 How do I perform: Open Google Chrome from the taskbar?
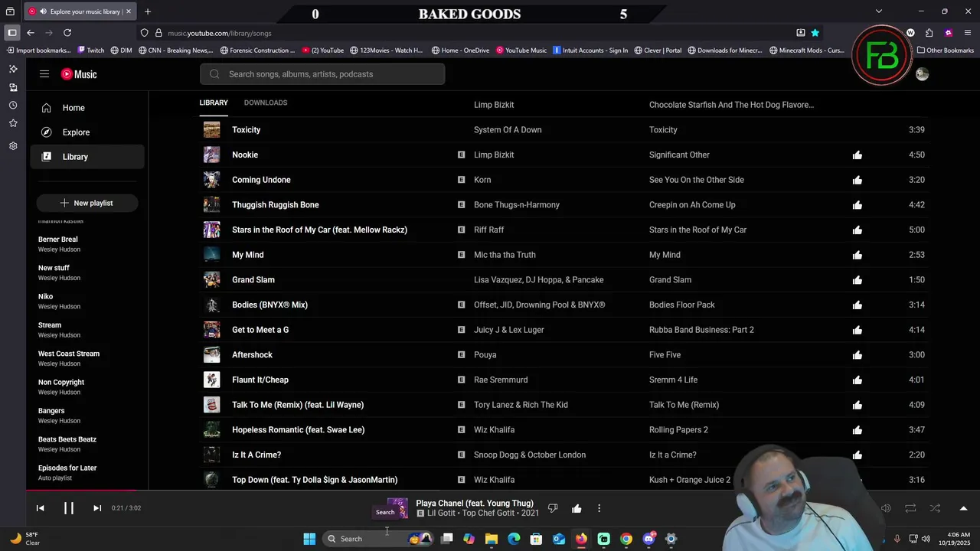coord(626,539)
